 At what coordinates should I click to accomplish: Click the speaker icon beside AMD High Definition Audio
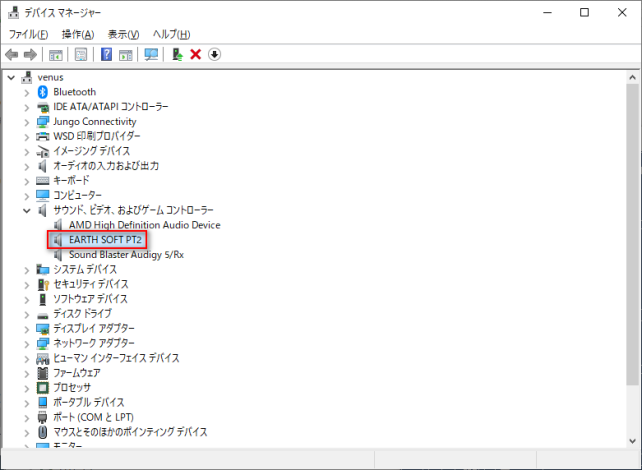pyautogui.click(x=59, y=225)
